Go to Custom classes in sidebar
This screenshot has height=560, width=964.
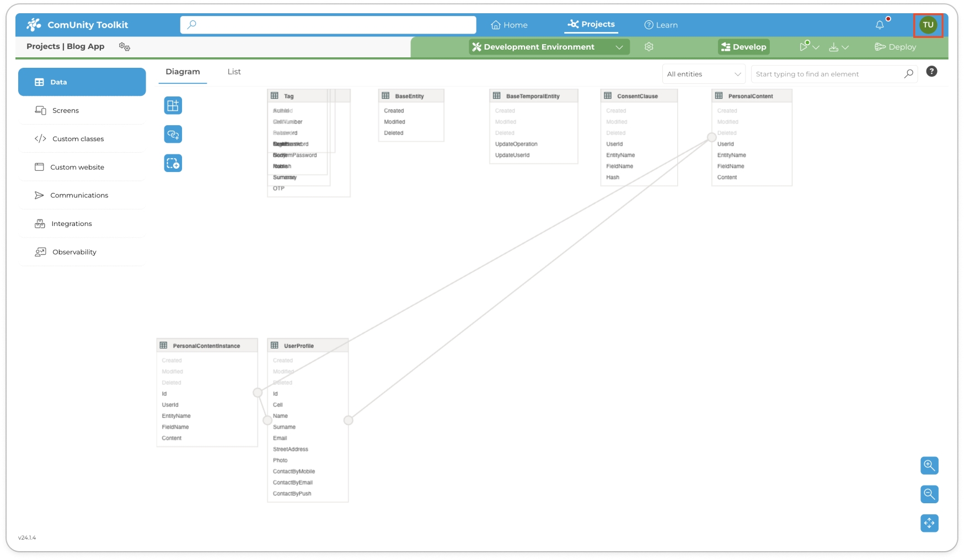coord(78,139)
